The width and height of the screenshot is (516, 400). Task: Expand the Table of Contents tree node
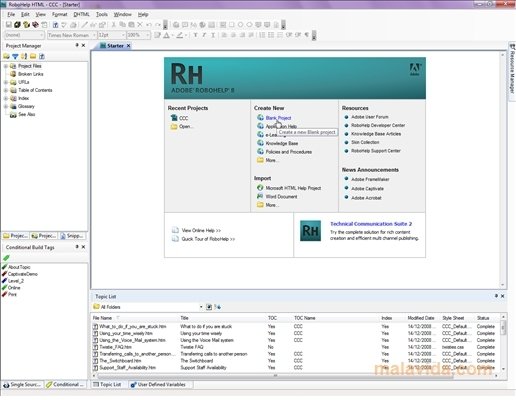(x=6, y=90)
